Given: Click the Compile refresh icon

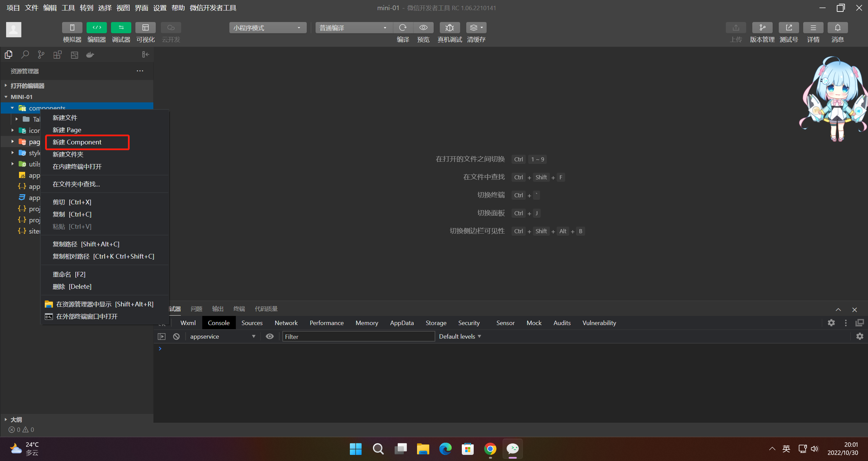Looking at the screenshot, I should click(x=403, y=28).
